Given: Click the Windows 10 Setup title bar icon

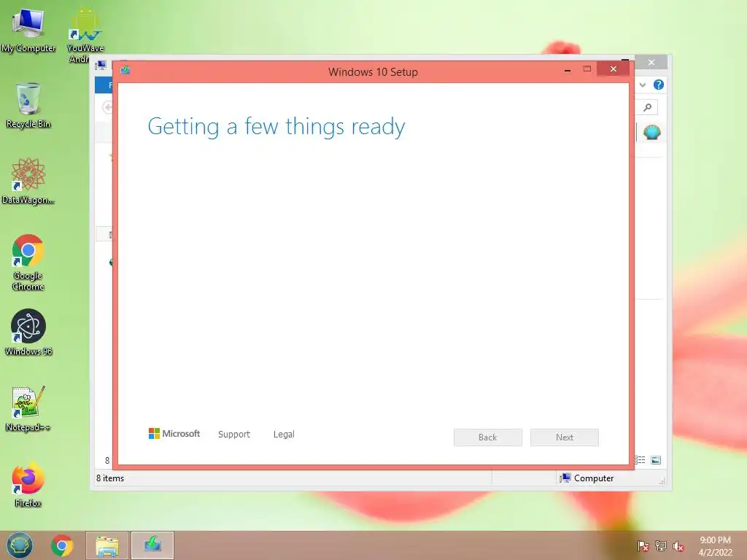Looking at the screenshot, I should tap(125, 71).
